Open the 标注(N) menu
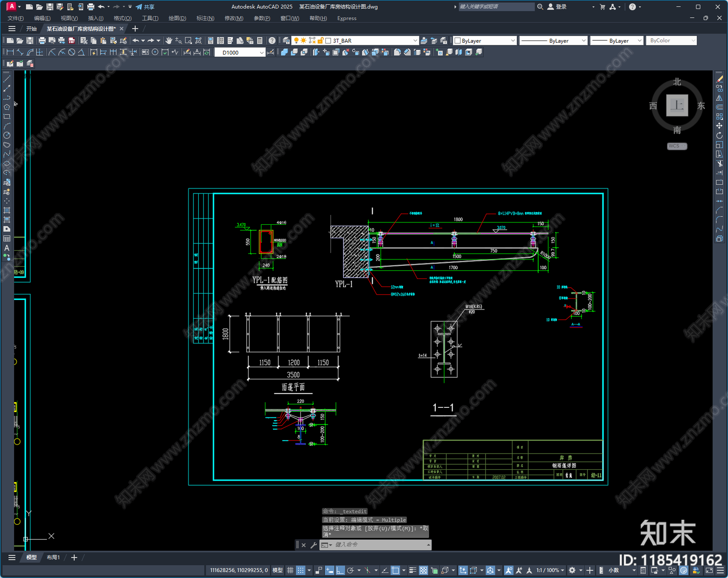 [205, 18]
